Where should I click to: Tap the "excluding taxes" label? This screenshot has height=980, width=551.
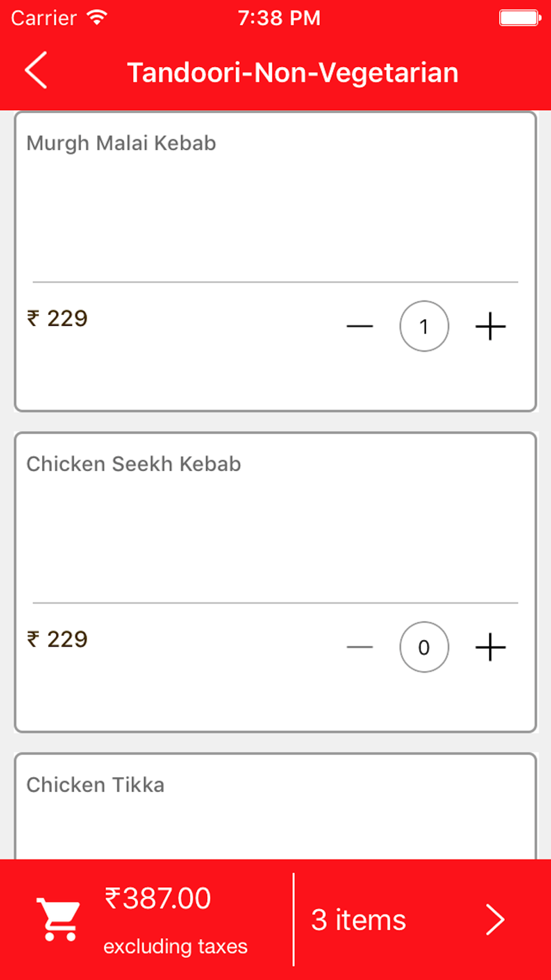point(175,946)
